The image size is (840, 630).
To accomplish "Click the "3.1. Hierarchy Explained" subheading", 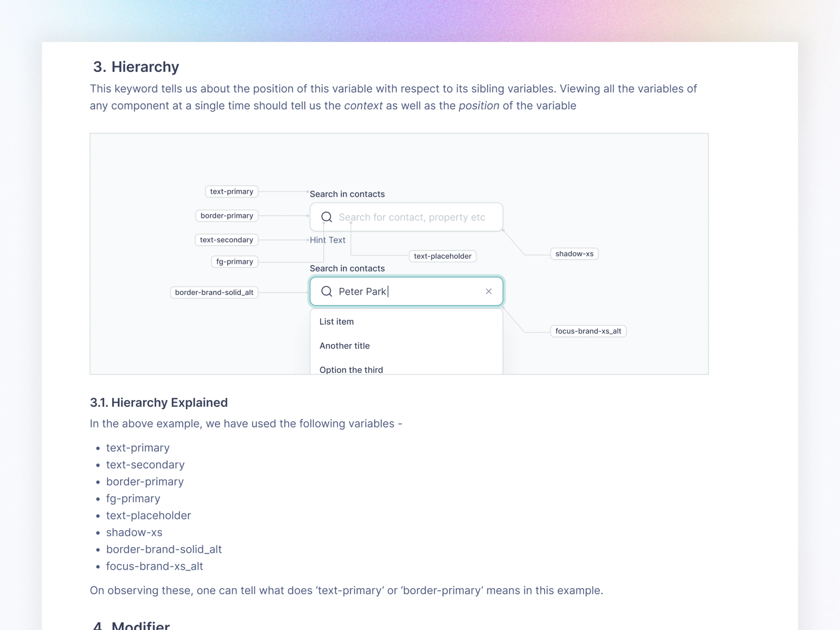I will tap(159, 402).
